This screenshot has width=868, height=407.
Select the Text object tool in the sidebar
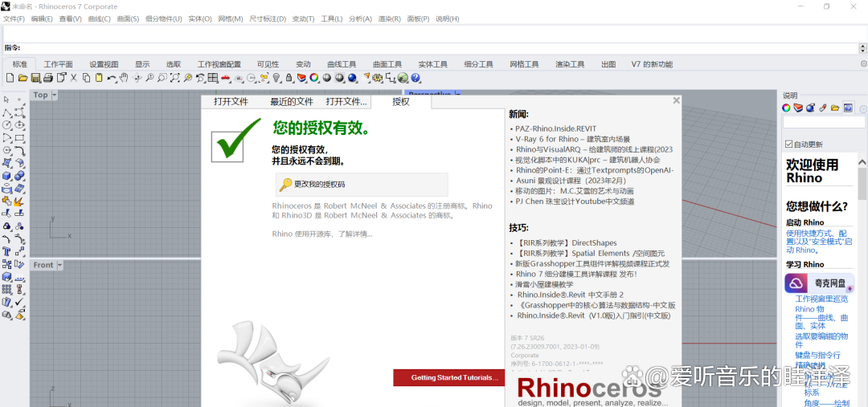pyautogui.click(x=6, y=250)
